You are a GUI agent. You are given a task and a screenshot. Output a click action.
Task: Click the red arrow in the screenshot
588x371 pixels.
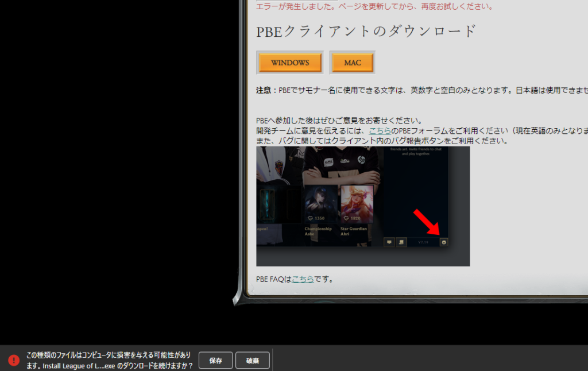pyautogui.click(x=428, y=223)
